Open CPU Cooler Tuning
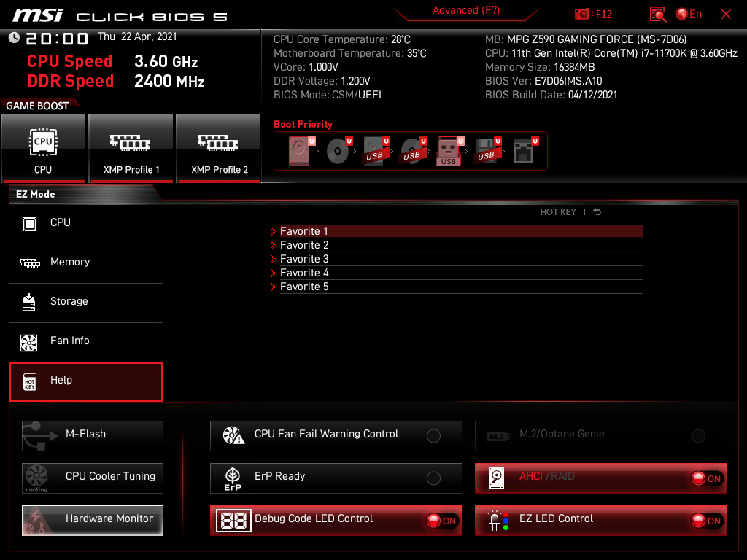The height and width of the screenshot is (560, 747). (x=93, y=478)
